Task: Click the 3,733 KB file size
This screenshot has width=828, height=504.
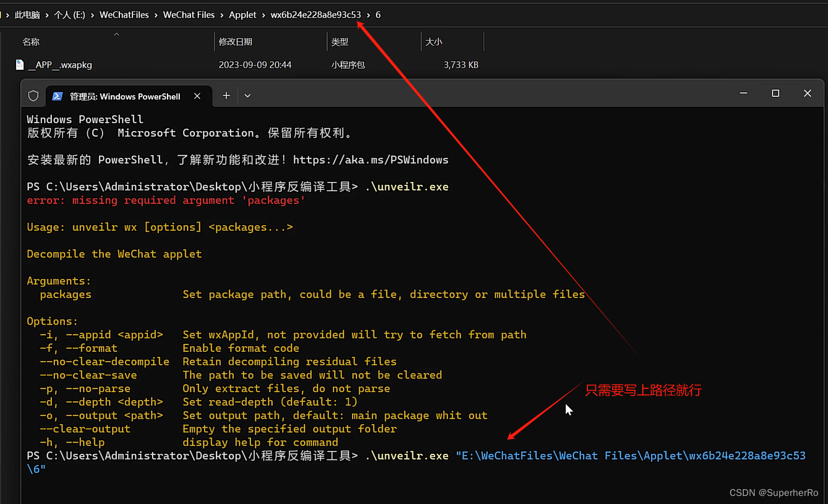Action: click(461, 65)
